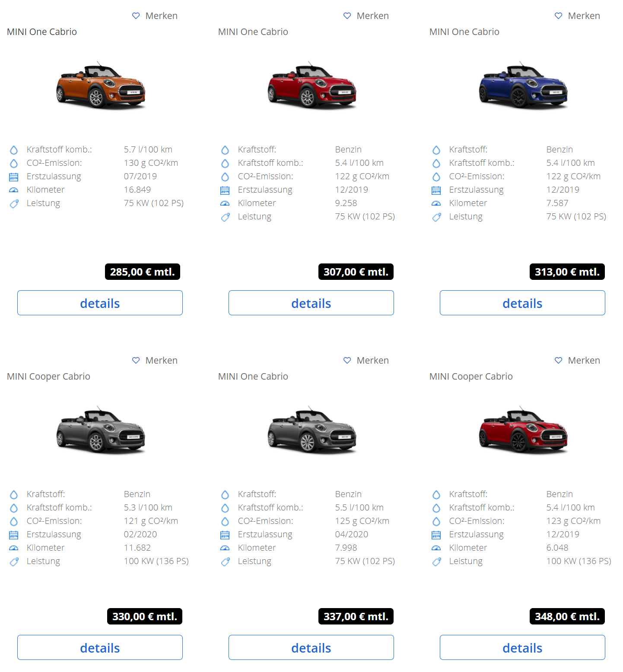Click the calendar icon on the 307,00 € card
Viewport: 623px width, 672px height.
(225, 190)
